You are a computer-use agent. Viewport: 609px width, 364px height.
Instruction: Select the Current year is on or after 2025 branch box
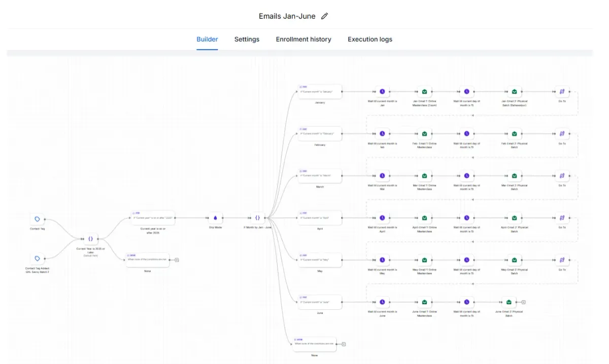153,218
